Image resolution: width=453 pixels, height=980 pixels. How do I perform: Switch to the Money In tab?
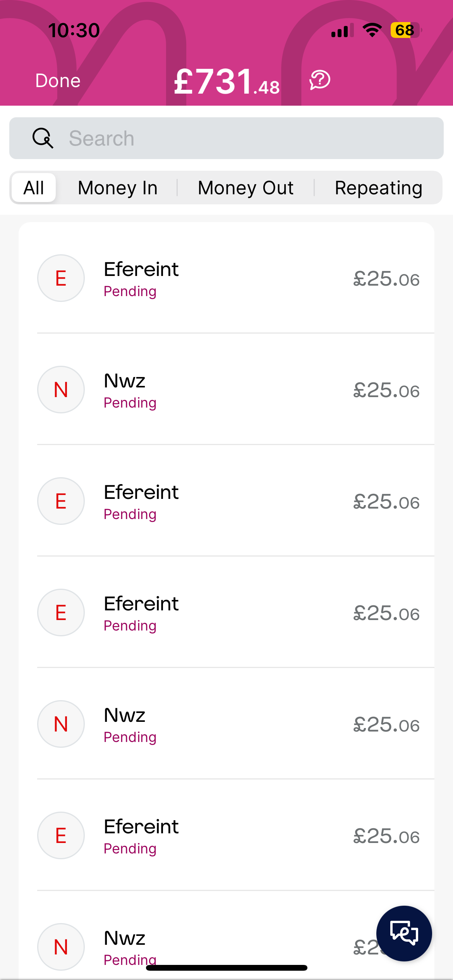tap(118, 188)
